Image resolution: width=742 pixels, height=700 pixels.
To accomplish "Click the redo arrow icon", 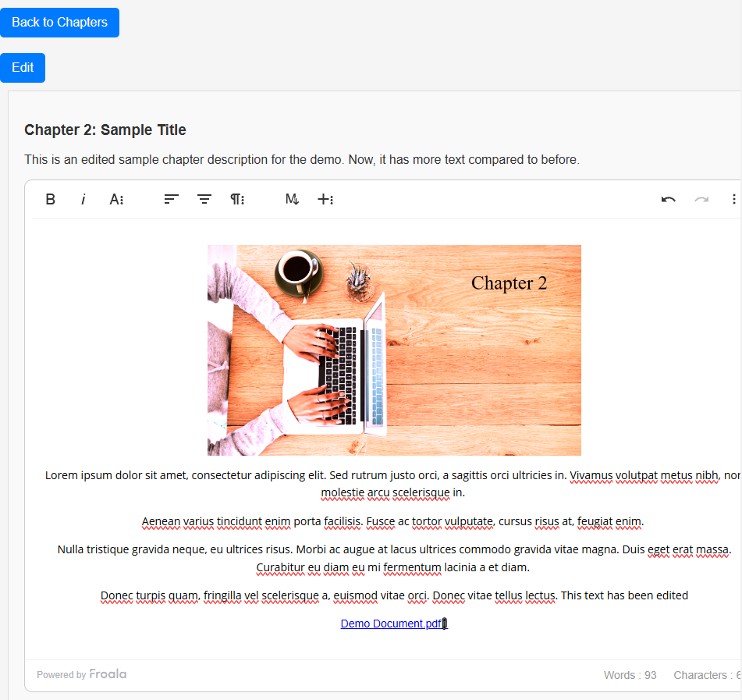I will point(701,200).
